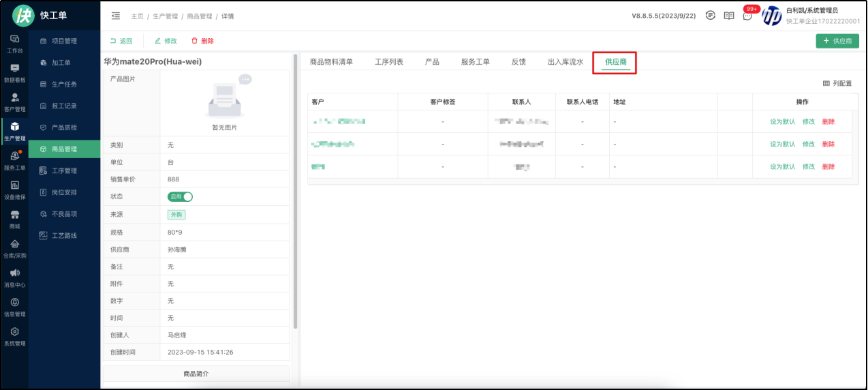Click 生产管理 in the breadcrumb

166,16
